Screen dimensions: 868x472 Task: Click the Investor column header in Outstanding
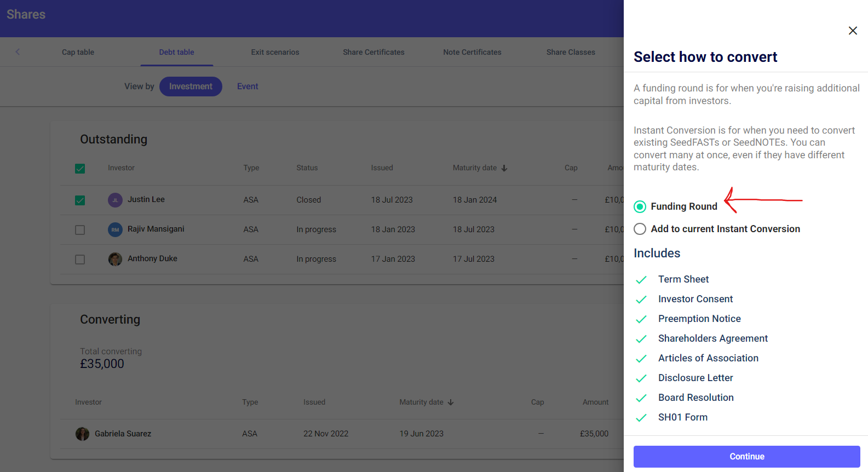point(121,168)
